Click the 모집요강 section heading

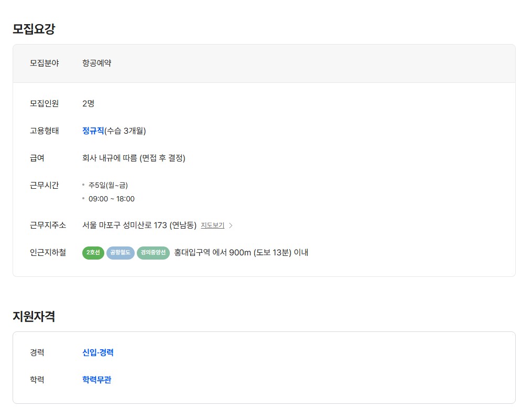click(x=34, y=29)
